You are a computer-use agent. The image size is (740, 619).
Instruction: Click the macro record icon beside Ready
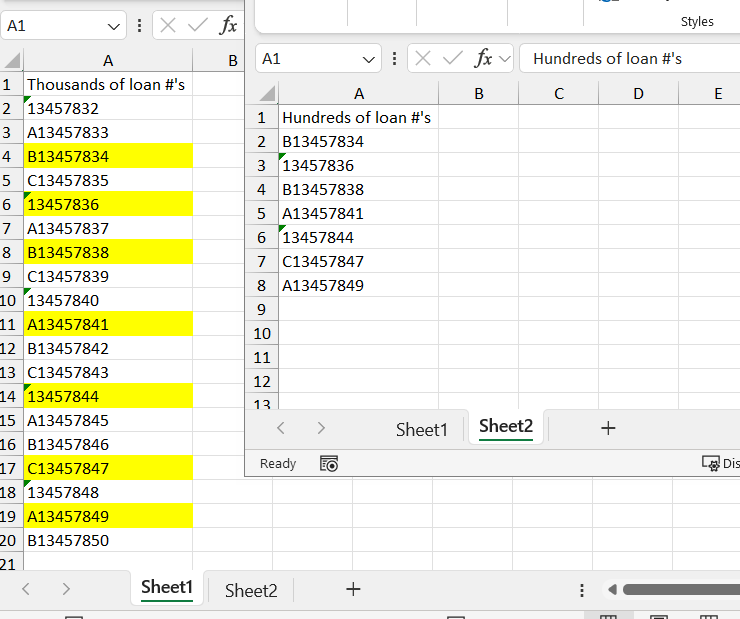(x=329, y=463)
